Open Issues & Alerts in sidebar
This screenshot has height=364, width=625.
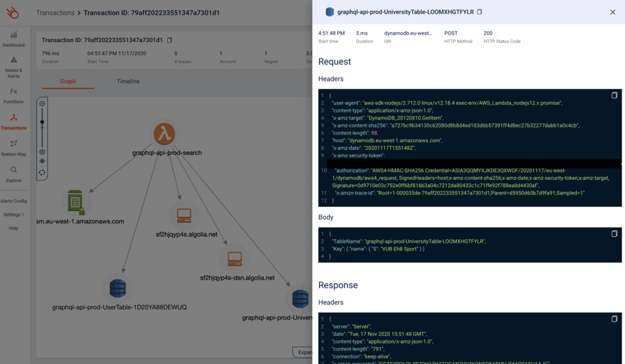pyautogui.click(x=13, y=67)
